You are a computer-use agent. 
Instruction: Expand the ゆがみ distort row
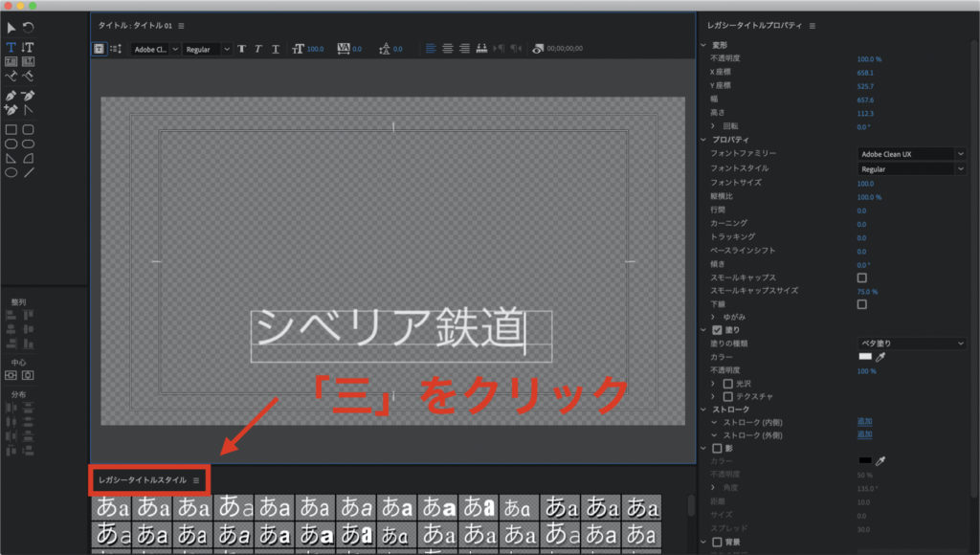713,317
